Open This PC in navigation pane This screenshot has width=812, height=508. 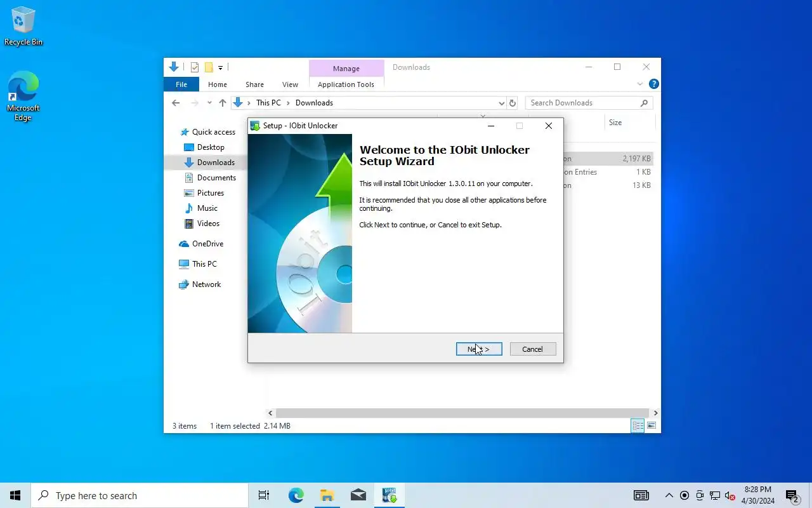pyautogui.click(x=204, y=264)
